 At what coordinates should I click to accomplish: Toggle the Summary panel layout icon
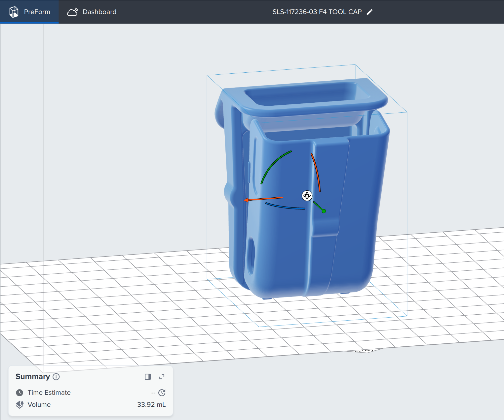click(x=147, y=377)
